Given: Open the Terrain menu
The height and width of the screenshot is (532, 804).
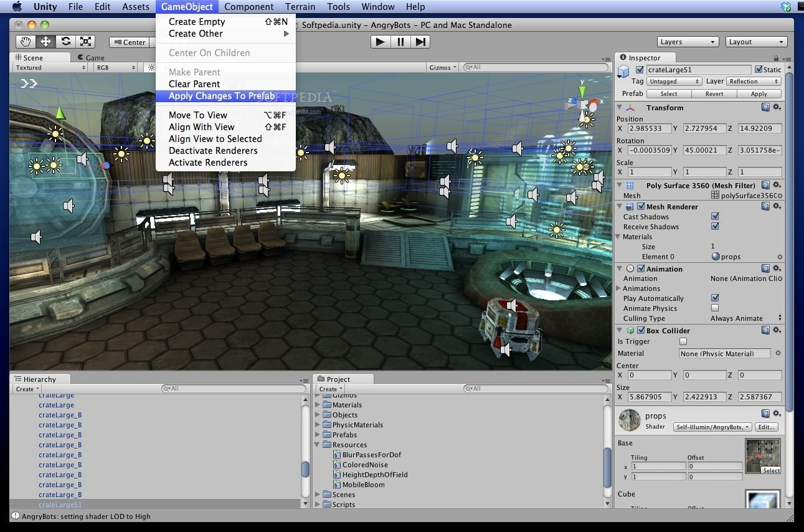Looking at the screenshot, I should pyautogui.click(x=300, y=7).
